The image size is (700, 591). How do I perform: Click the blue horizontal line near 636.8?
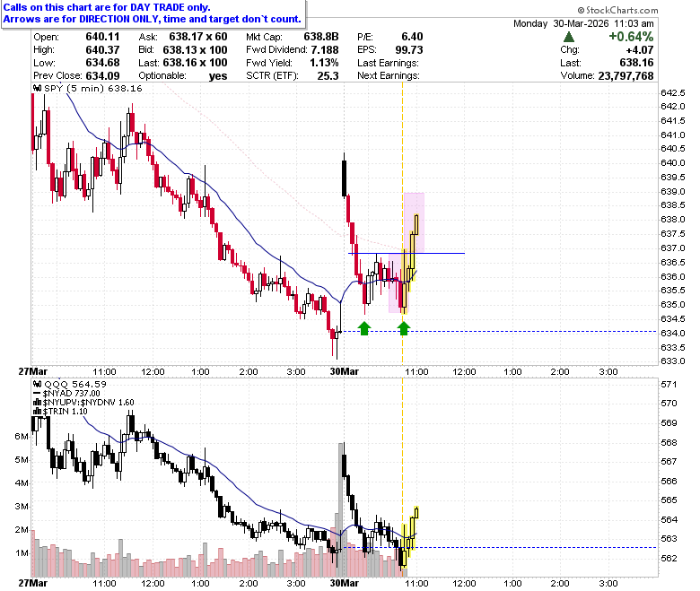407,253
